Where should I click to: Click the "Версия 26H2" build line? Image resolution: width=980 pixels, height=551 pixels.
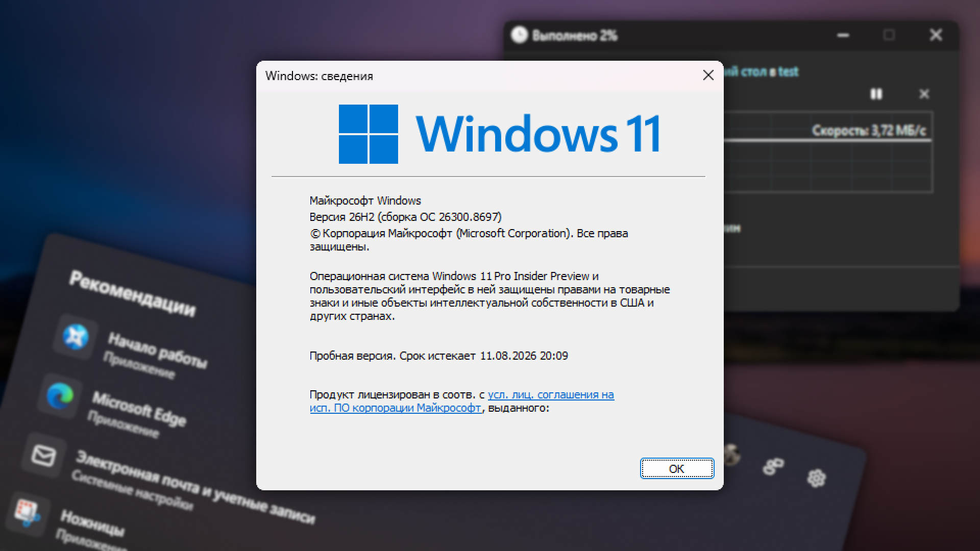pyautogui.click(x=405, y=217)
